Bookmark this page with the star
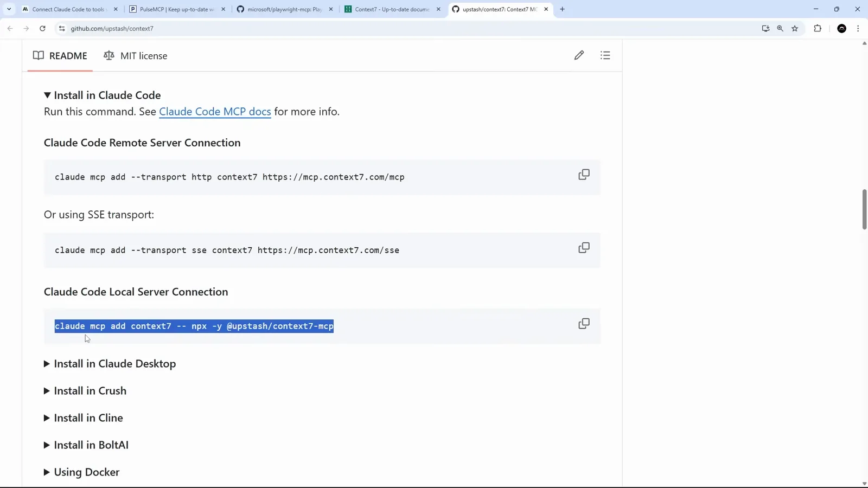 click(795, 28)
